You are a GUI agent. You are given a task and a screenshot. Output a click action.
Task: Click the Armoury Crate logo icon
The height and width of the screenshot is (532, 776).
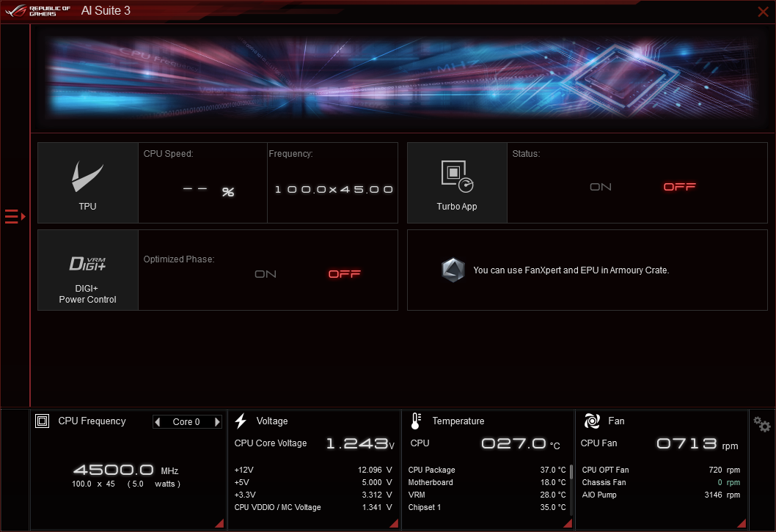point(453,270)
